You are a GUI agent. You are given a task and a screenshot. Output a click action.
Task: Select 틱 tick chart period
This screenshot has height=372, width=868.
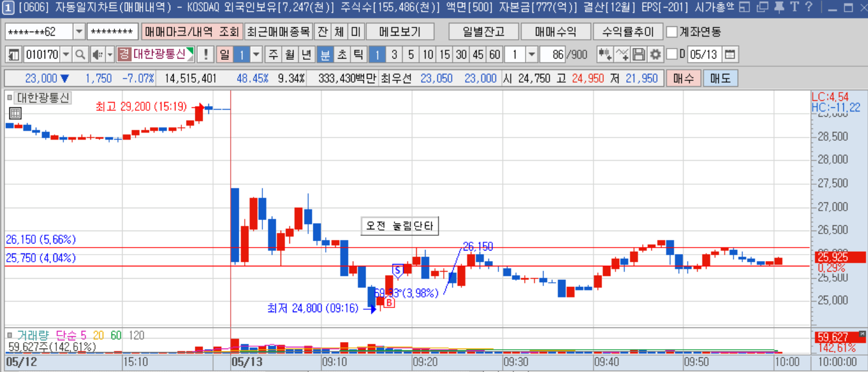[358, 55]
